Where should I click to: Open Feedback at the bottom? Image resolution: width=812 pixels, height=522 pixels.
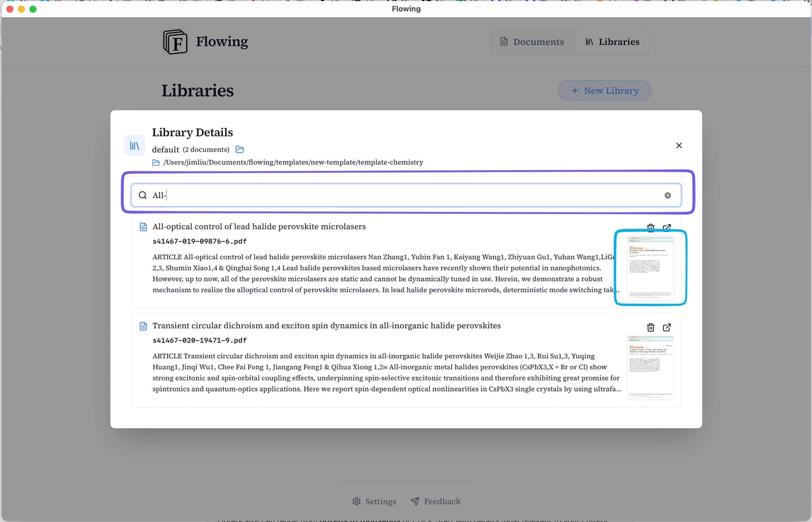click(x=435, y=501)
